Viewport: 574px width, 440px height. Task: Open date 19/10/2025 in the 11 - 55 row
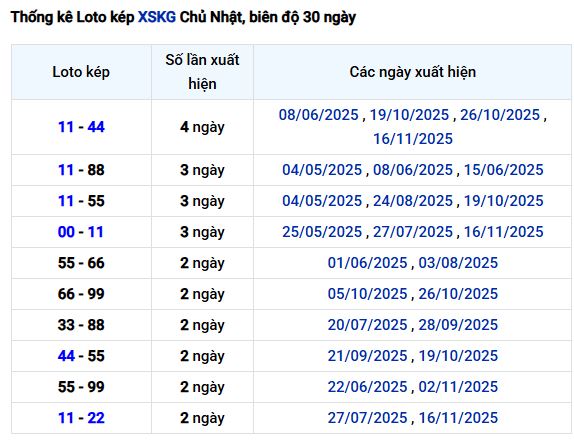click(x=504, y=201)
